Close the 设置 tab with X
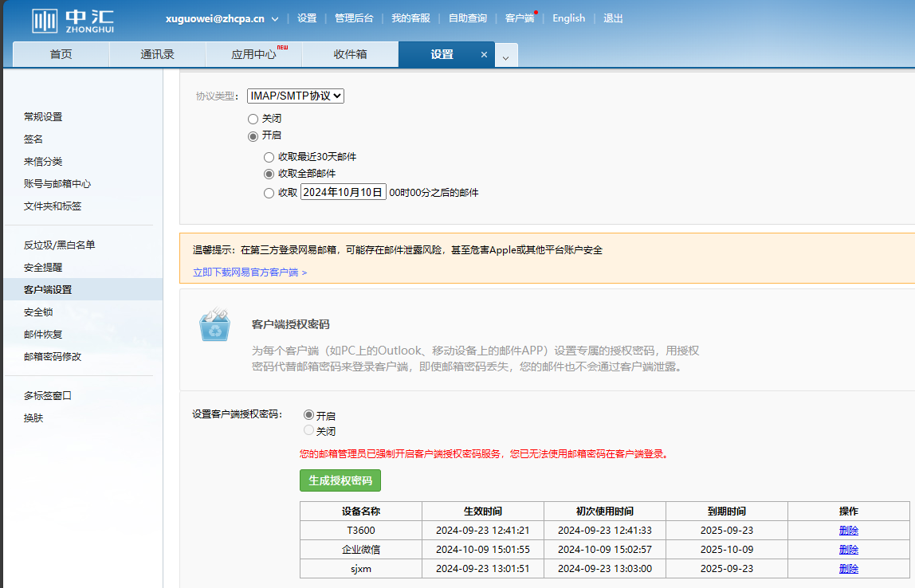The height and width of the screenshot is (588, 915). (484, 55)
